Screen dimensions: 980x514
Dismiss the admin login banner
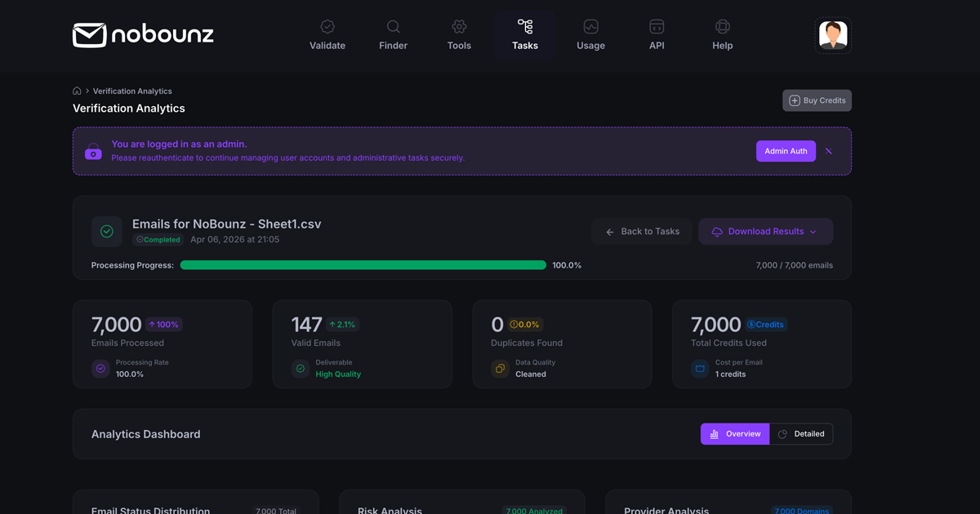click(x=829, y=151)
